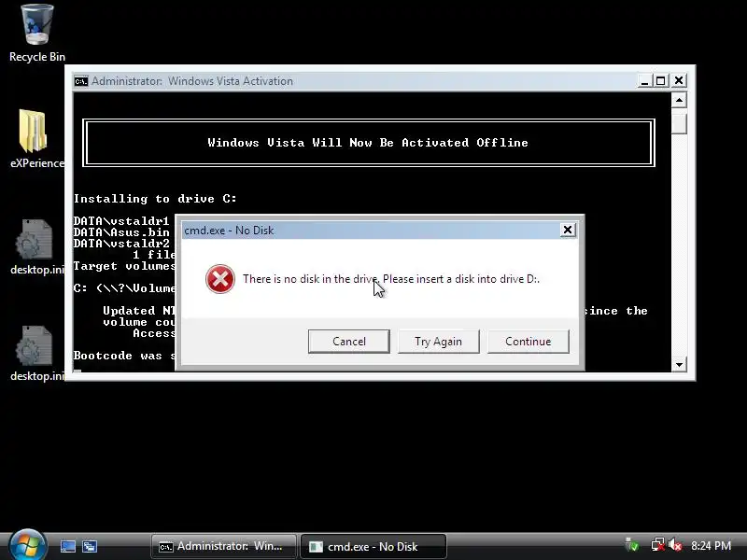Viewport: 747px width, 560px height.
Task: Open the Windows Start orb
Action: click(28, 546)
